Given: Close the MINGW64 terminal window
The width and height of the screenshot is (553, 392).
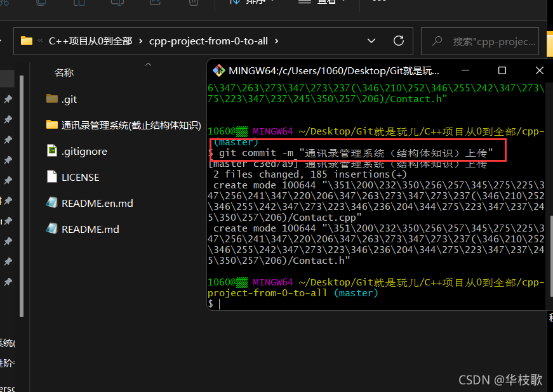Looking at the screenshot, I should point(539,70).
